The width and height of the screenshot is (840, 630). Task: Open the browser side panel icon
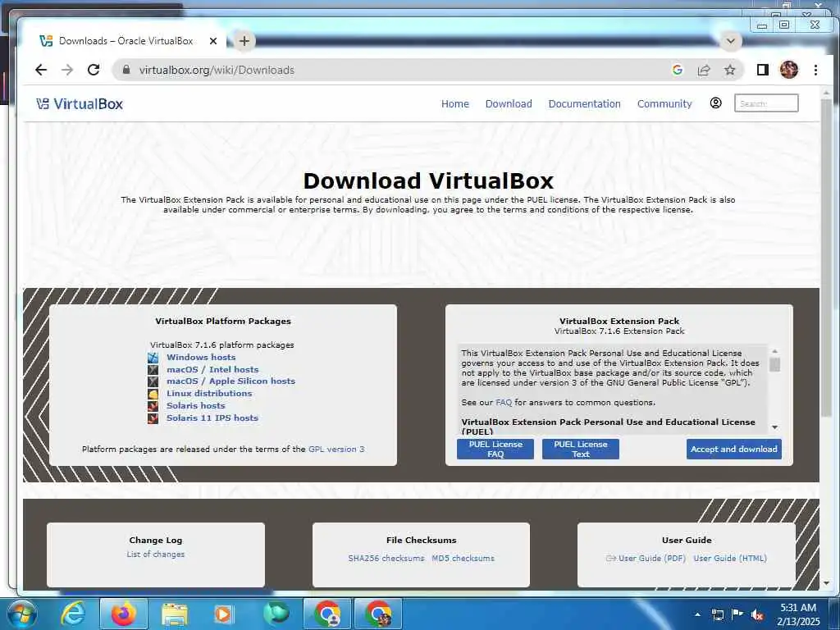(x=762, y=70)
